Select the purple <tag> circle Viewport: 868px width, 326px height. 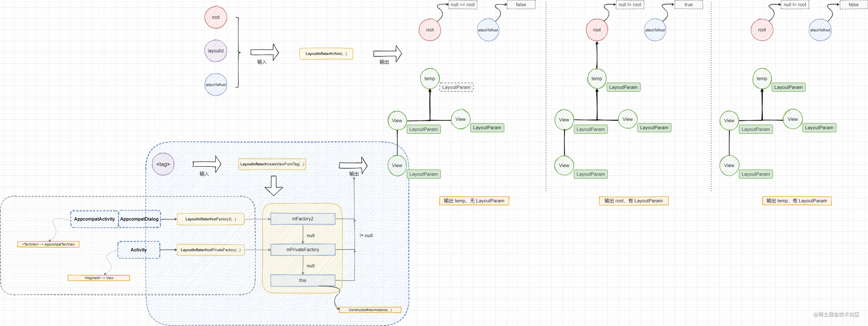tap(163, 164)
